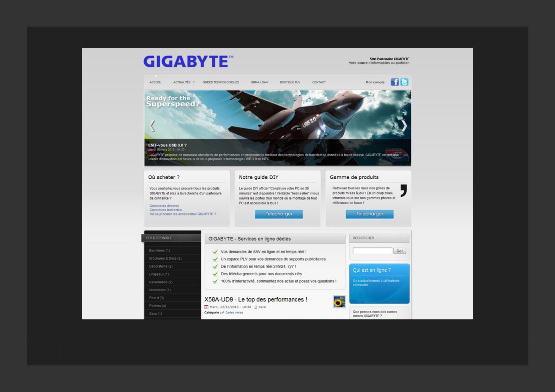Click the Go ! search button
This screenshot has height=392, width=555.
point(400,251)
